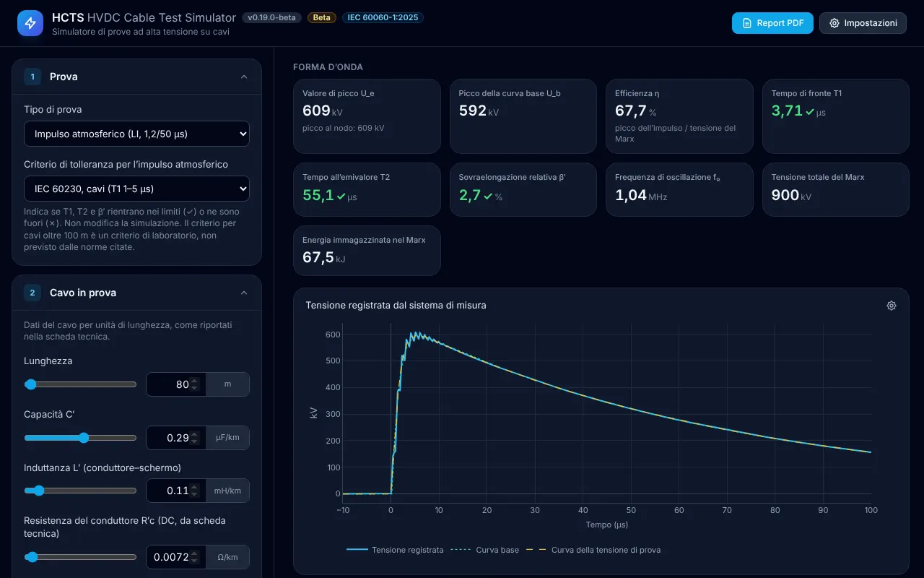
Task: Click the Efficienza η value 67,7
Action: 630,111
